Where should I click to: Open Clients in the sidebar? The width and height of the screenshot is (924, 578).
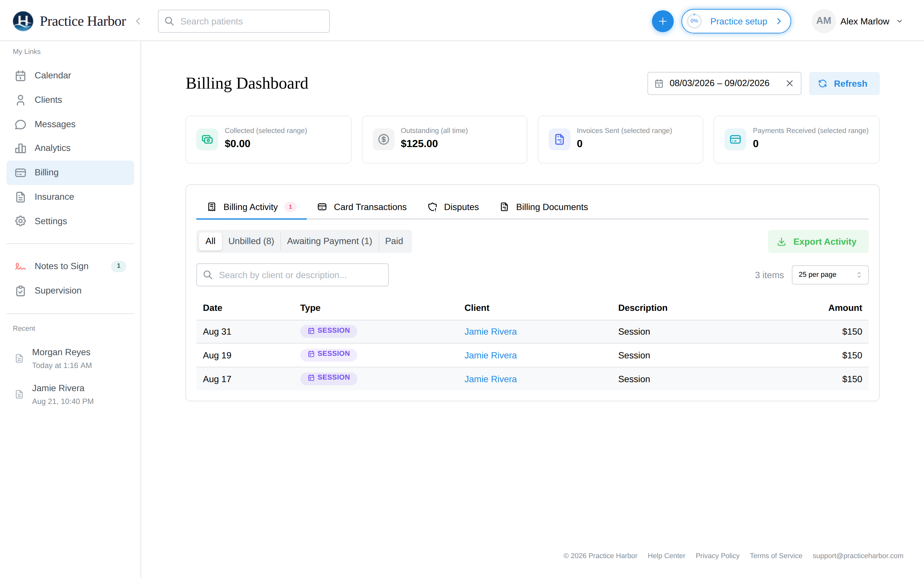click(70, 100)
